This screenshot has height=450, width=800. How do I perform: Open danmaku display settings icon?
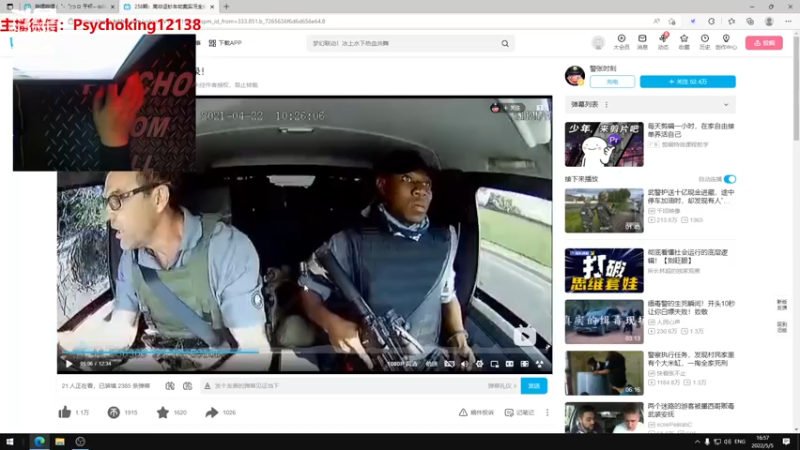[187, 386]
